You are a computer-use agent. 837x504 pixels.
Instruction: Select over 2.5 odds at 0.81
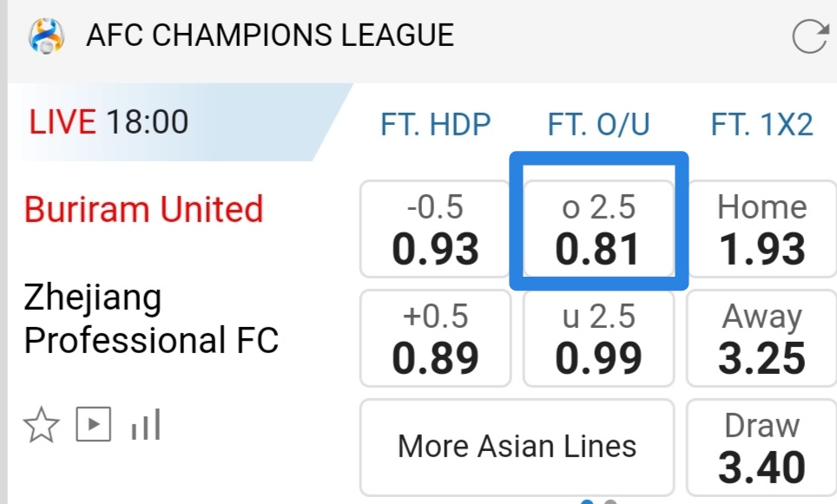click(x=597, y=229)
